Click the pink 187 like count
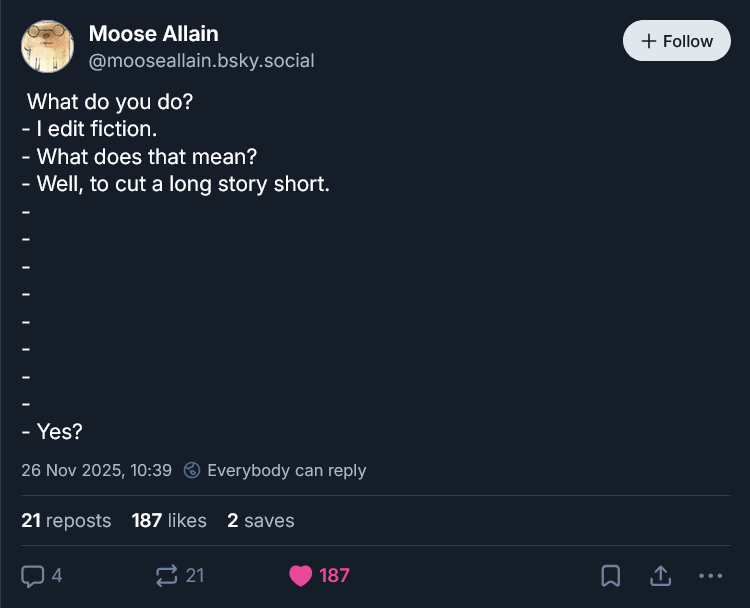This screenshot has width=750, height=608. pos(334,575)
